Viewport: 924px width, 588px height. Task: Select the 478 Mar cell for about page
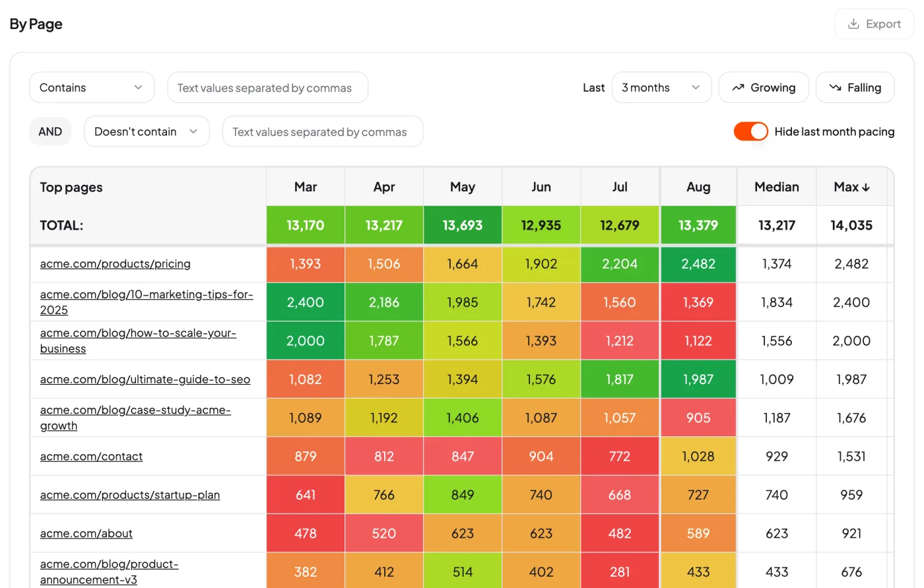(306, 533)
